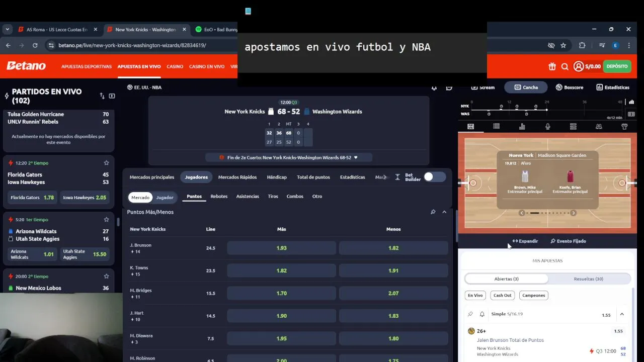Collapse the Puntos Más/Menos section

tap(444, 212)
